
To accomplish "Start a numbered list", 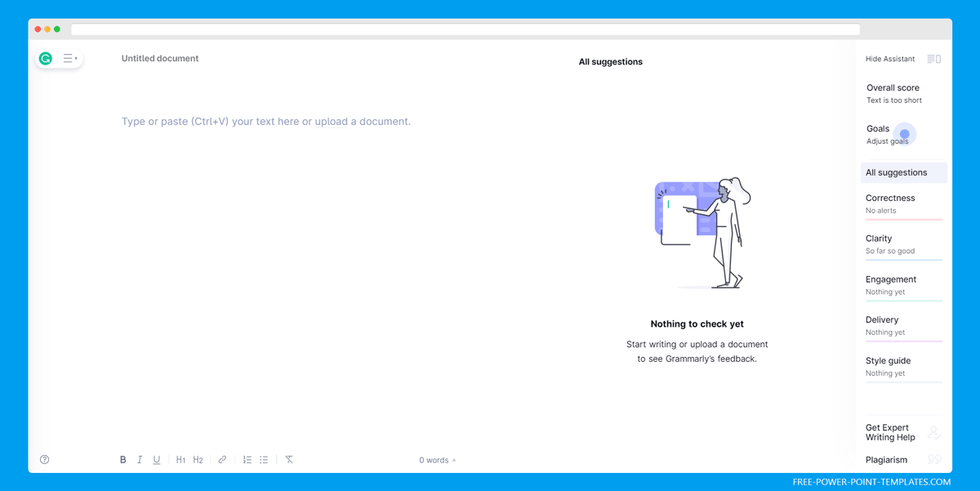I will pyautogui.click(x=247, y=460).
